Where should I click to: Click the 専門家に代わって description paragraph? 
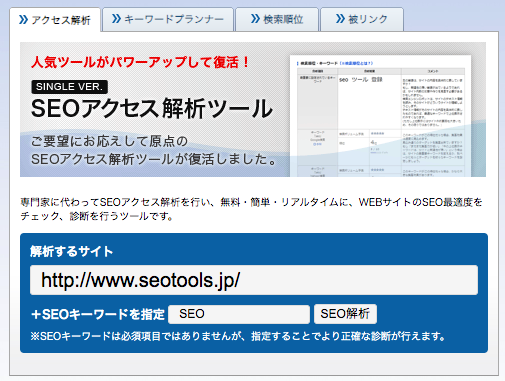(x=252, y=209)
